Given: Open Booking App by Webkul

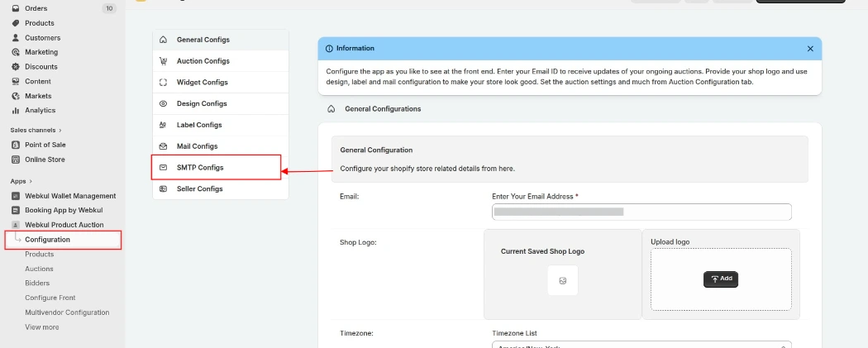Looking at the screenshot, I should click(64, 210).
